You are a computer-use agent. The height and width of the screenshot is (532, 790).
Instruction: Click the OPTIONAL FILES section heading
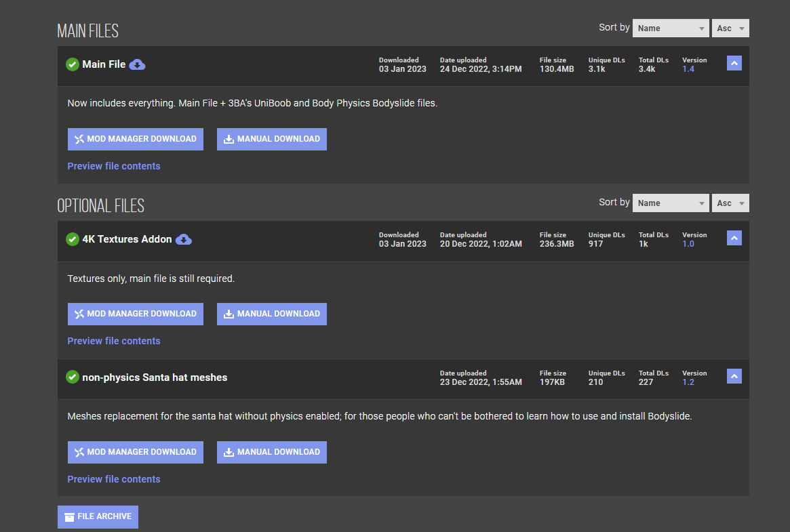coord(101,205)
